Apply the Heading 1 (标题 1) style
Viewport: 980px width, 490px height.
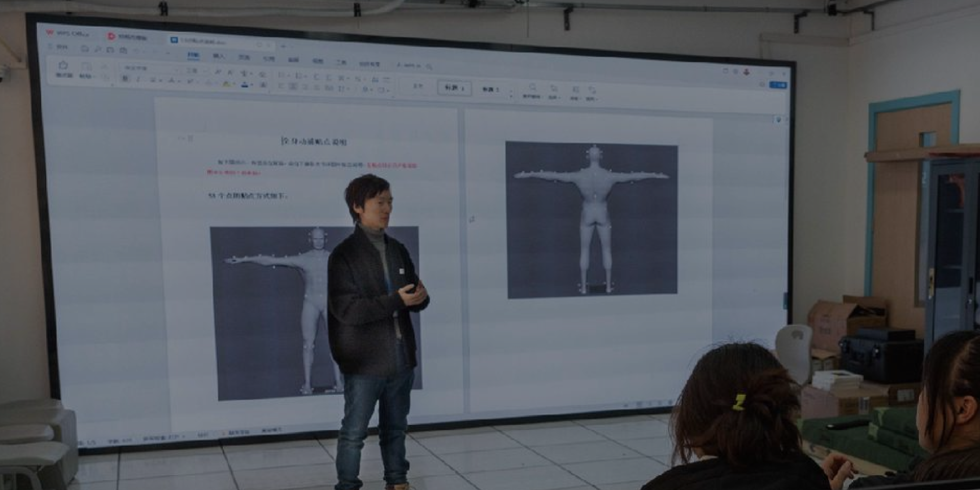coord(454,88)
